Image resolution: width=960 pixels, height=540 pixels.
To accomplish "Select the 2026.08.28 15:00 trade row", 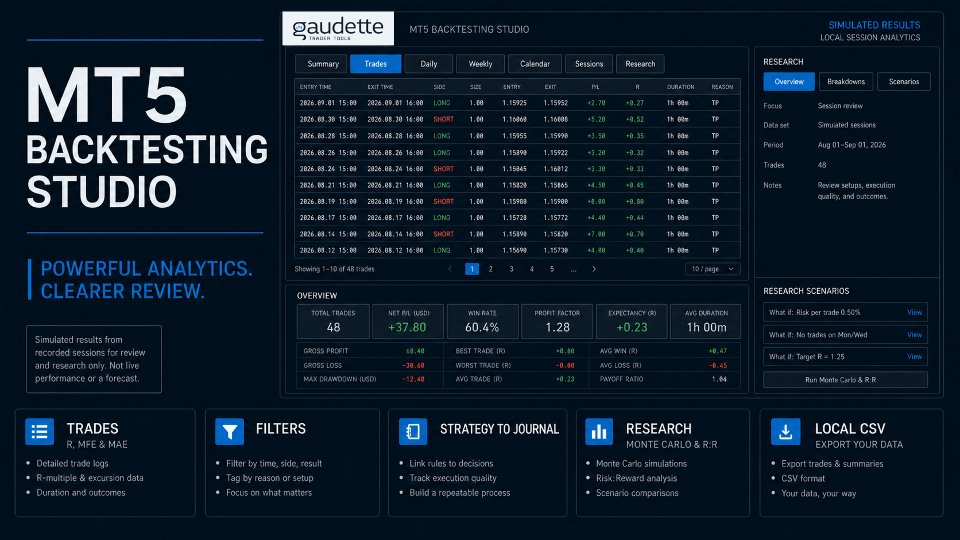I will click(517, 136).
